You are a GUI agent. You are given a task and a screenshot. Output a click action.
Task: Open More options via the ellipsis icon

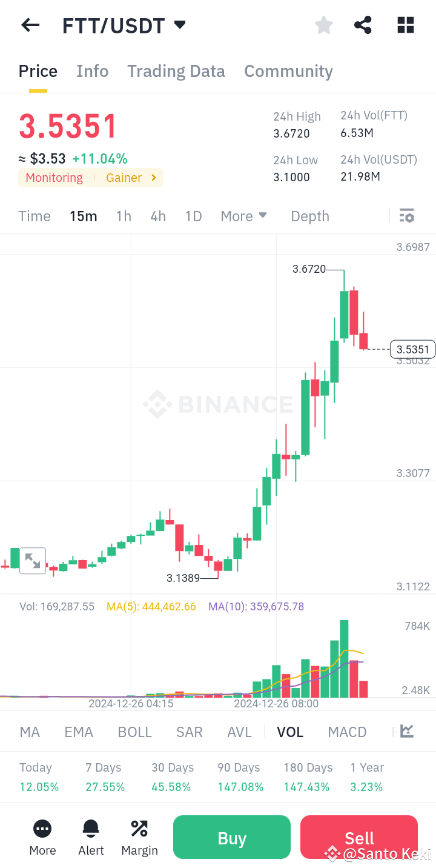(42, 836)
